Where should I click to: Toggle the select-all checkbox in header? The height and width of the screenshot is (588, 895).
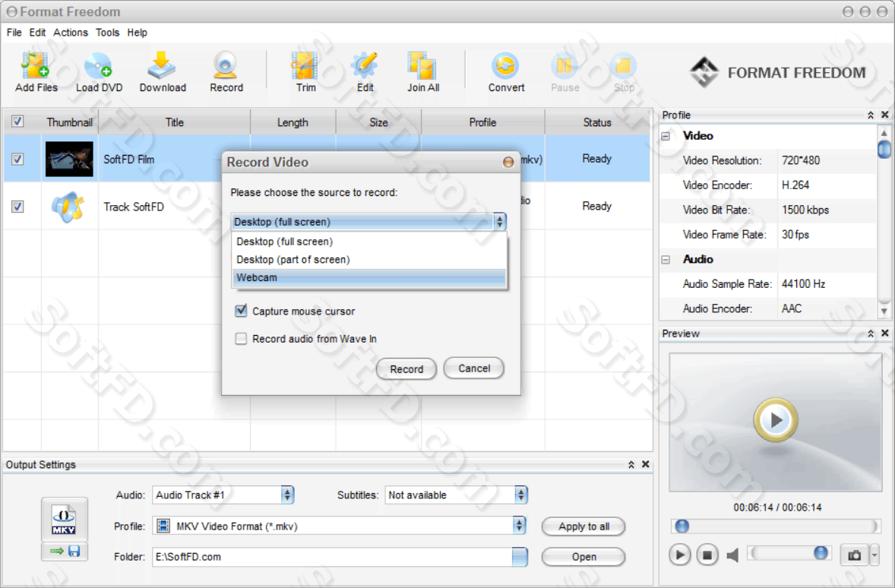coord(17,121)
